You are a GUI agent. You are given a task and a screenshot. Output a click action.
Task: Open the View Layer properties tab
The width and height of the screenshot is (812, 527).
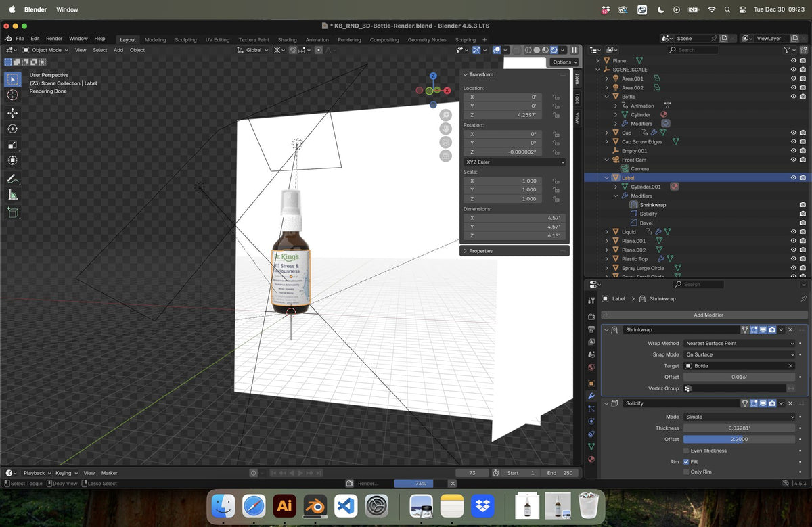point(591,342)
